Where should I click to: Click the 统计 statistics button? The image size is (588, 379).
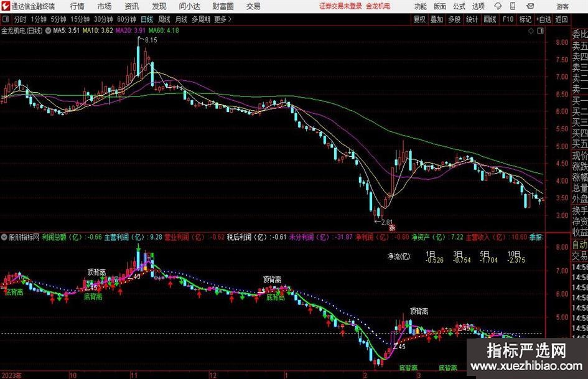point(472,19)
